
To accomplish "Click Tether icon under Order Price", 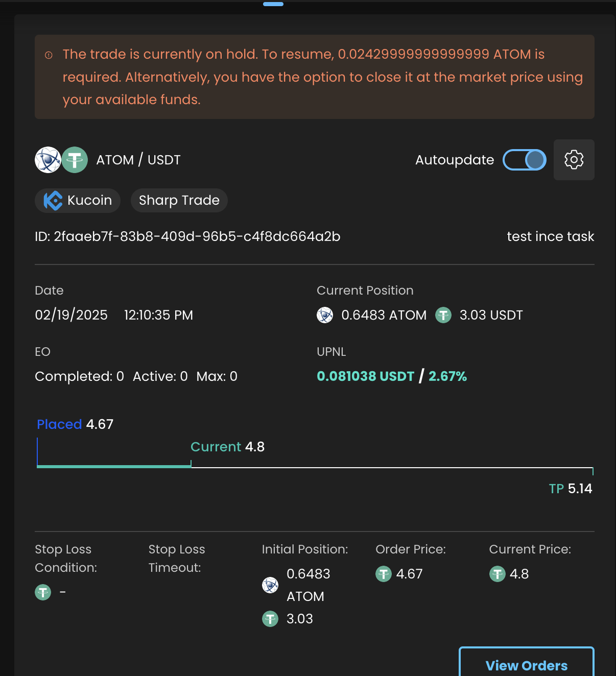I will point(383,574).
